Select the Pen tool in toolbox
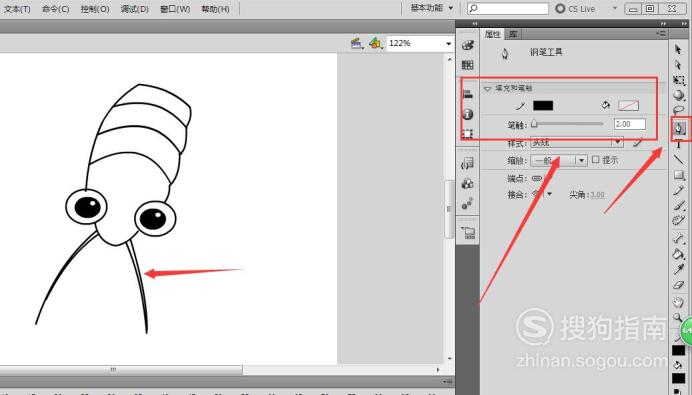692x395 pixels. tap(680, 129)
